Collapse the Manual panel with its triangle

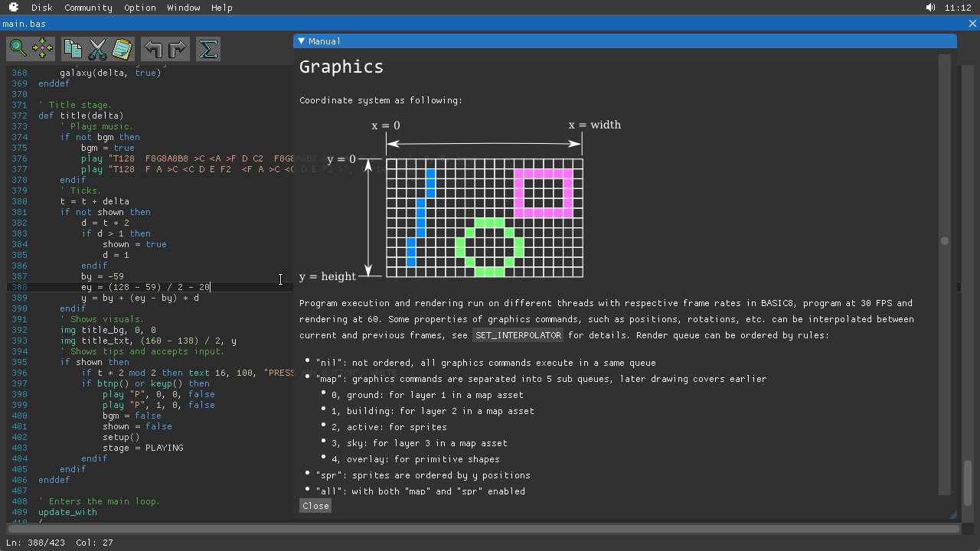click(x=301, y=41)
